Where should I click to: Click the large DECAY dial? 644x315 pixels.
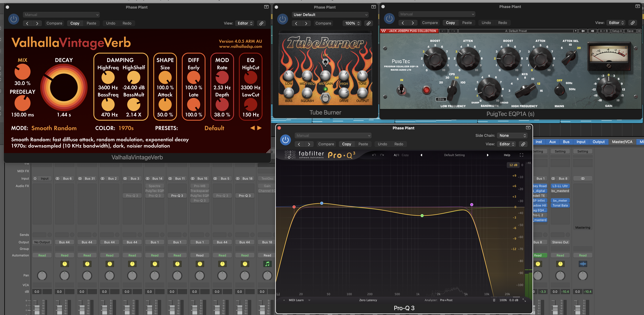(64, 88)
